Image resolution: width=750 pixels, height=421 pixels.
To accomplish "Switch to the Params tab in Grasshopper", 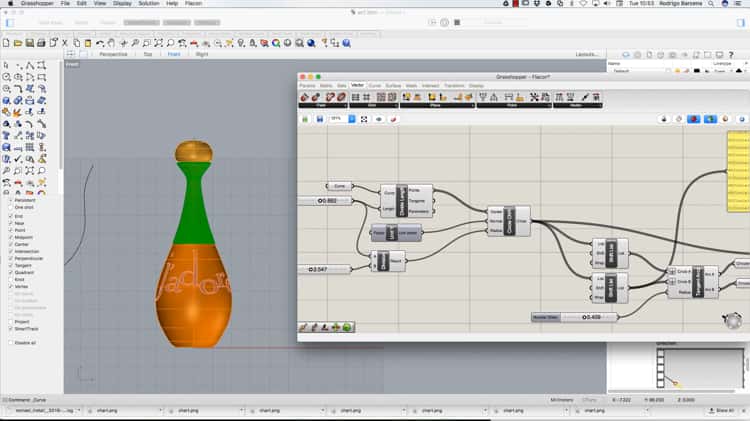I will [x=307, y=86].
